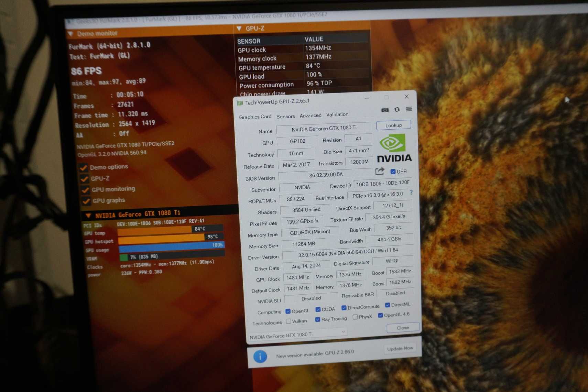Toggle the DirectCompute checkbox

pos(344,308)
